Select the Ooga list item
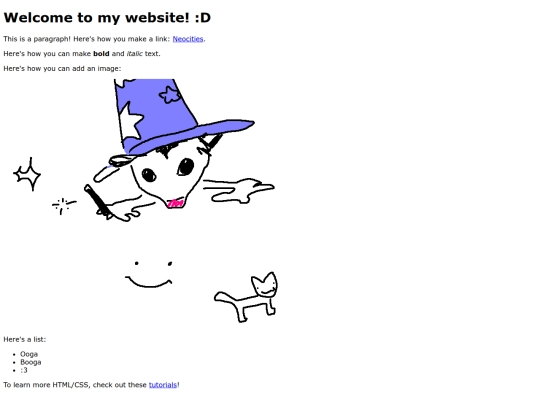Image resolution: width=540 pixels, height=405 pixels. [x=29, y=354]
